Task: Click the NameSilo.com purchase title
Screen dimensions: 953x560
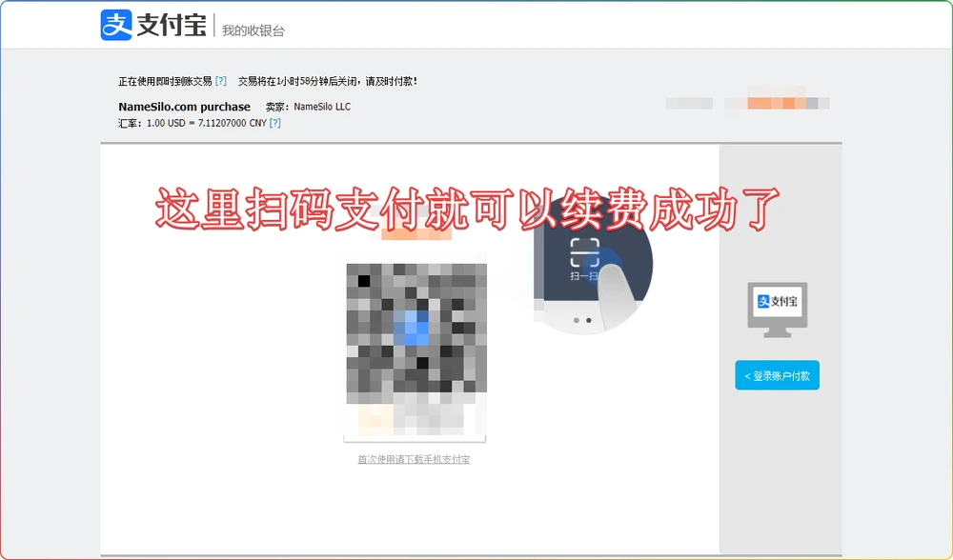Action: click(x=183, y=107)
